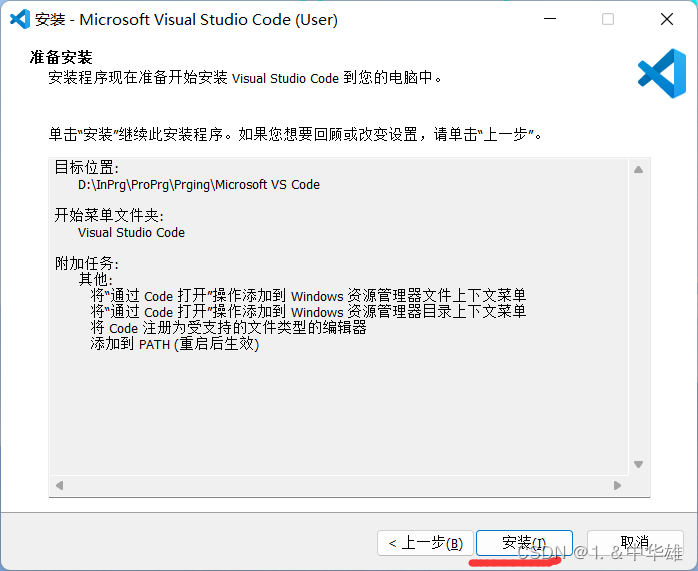Click the line mentioning 资源管理器目录上下文菜单
The height and width of the screenshot is (571, 698).
pyautogui.click(x=308, y=312)
